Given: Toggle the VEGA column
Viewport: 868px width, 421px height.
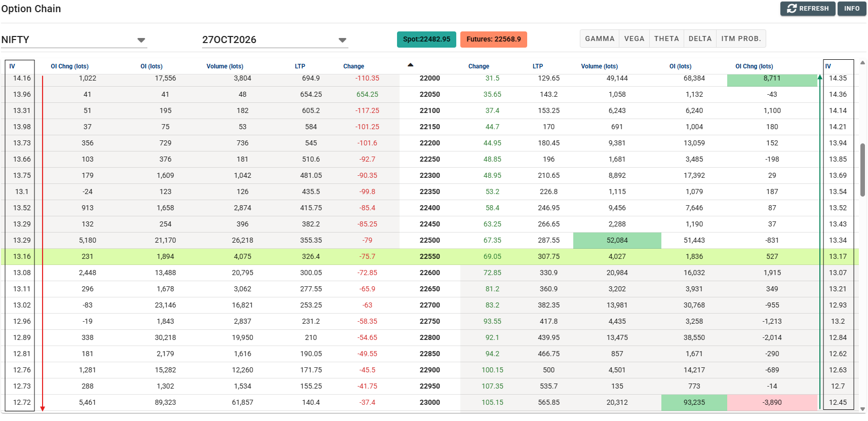Looking at the screenshot, I should click(x=634, y=39).
